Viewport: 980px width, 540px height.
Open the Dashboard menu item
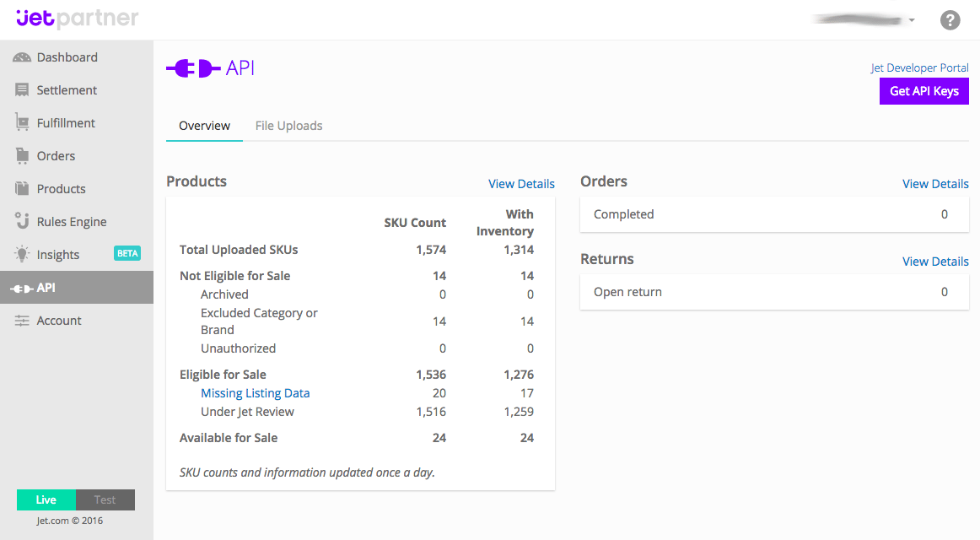[x=67, y=57]
